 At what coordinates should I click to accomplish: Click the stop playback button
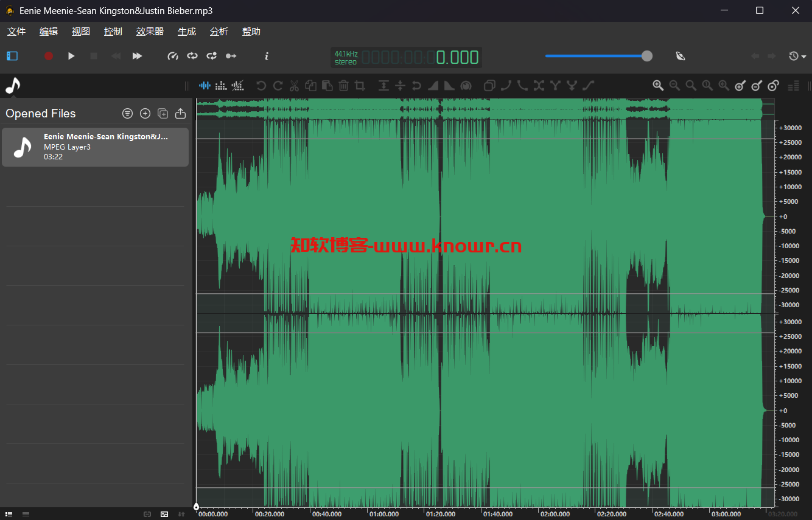[94, 56]
